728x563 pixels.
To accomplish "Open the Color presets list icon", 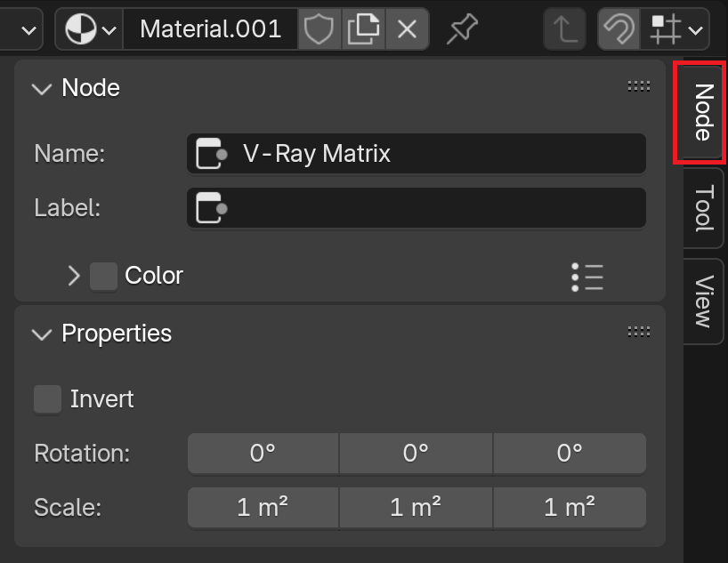I will point(587,277).
